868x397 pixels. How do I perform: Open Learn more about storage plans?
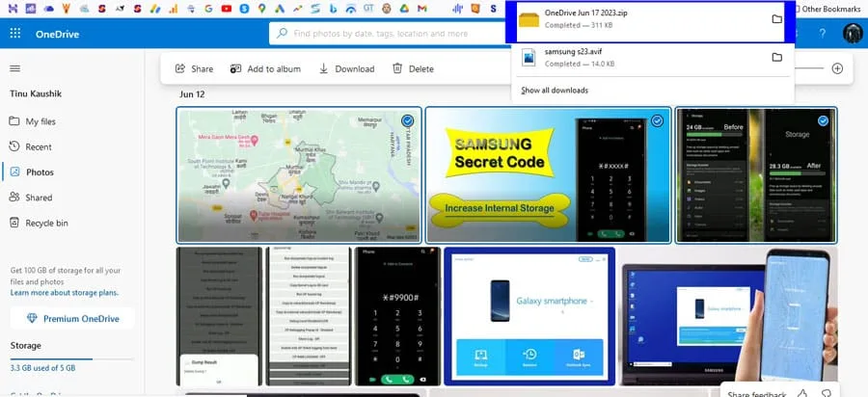point(65,293)
